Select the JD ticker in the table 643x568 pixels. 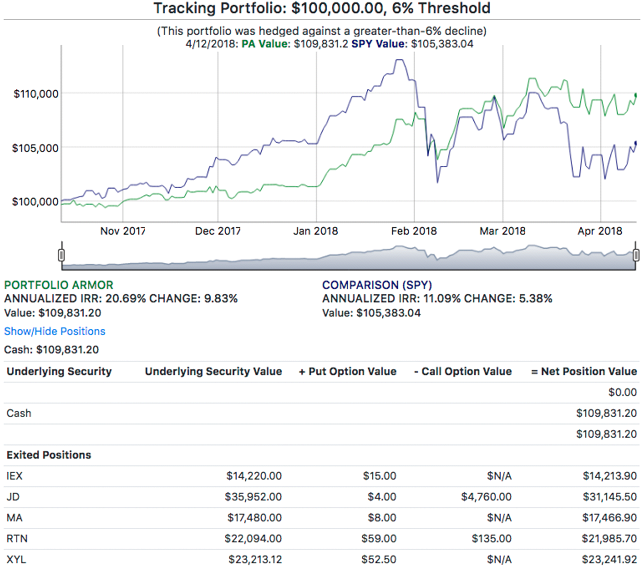click(x=13, y=497)
